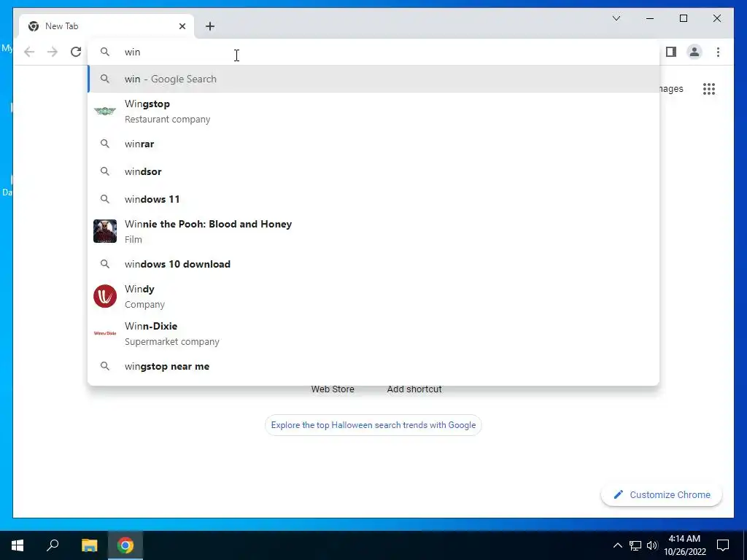The image size is (747, 560).
Task: Choose the Wingstop restaurant company suggestion
Action: click(x=373, y=112)
